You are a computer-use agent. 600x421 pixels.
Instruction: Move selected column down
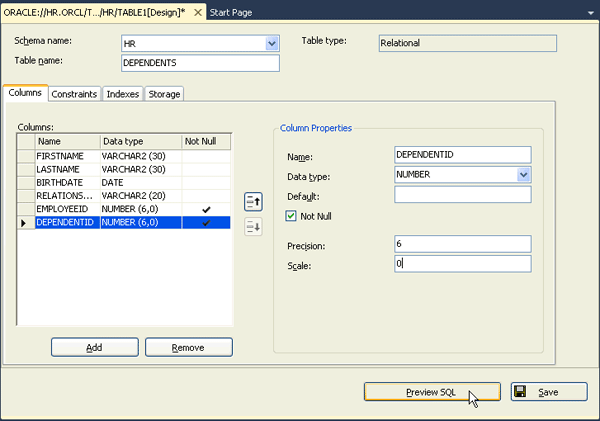[x=253, y=227]
